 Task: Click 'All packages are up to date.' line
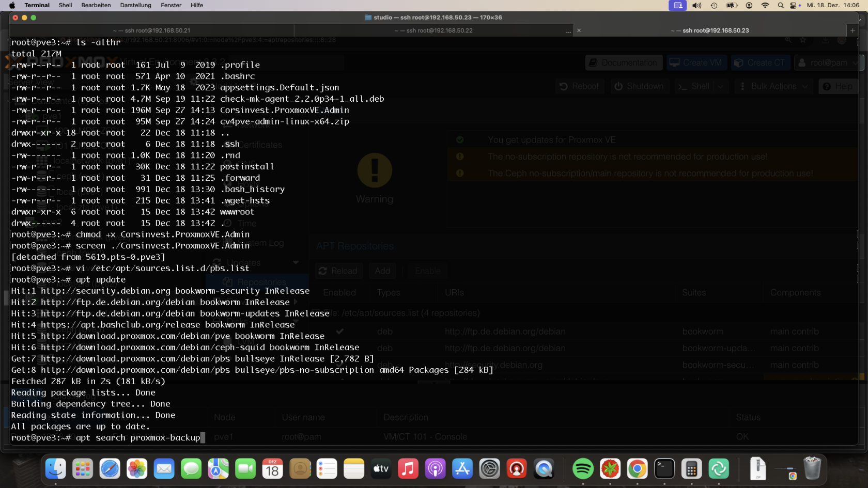(x=81, y=427)
